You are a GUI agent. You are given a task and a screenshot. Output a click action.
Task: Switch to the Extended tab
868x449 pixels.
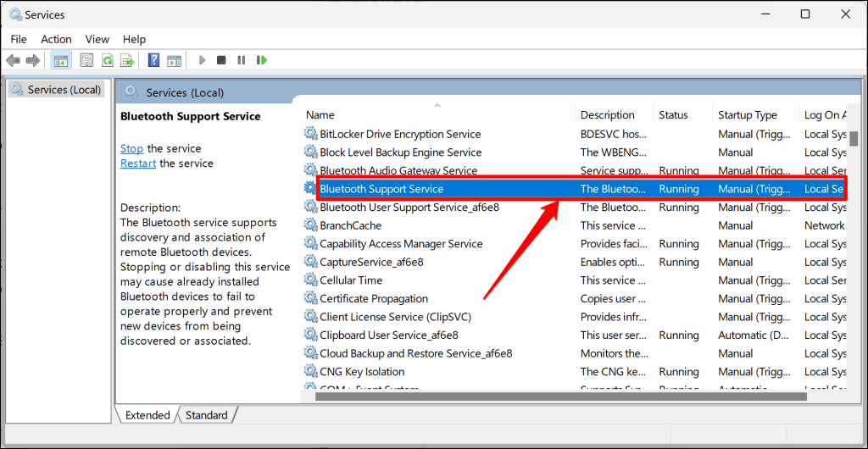pos(147,415)
